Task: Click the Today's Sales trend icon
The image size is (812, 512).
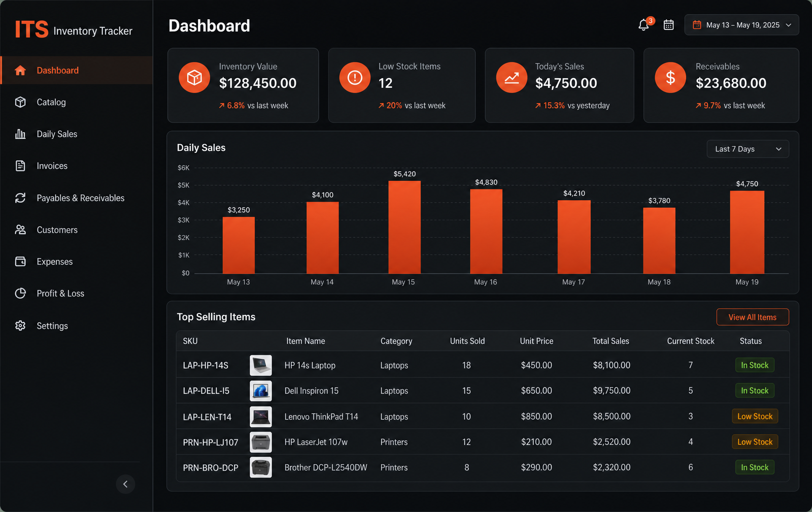Action: coord(512,78)
